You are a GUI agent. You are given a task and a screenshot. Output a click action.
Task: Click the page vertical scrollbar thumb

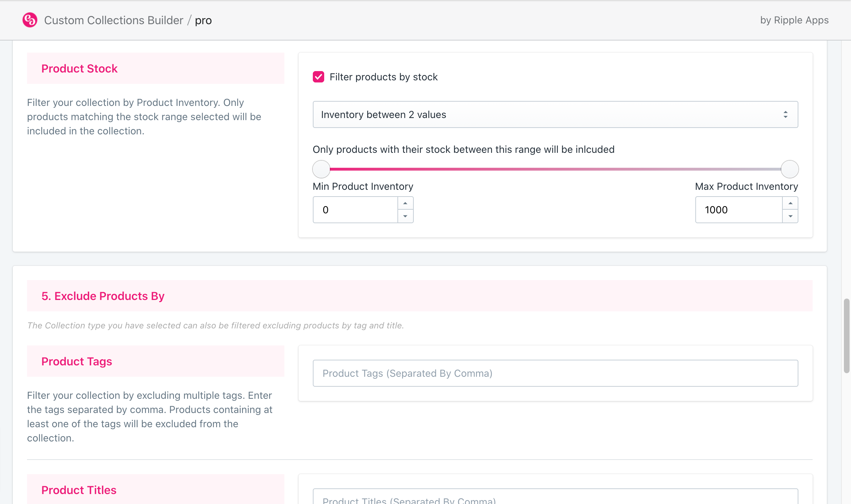[x=847, y=336]
